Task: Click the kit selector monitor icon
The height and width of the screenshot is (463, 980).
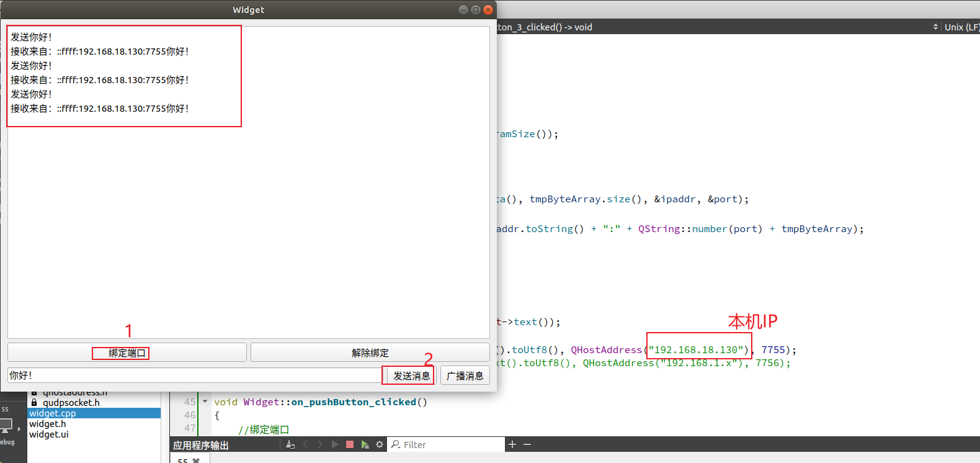Action: coord(6,426)
